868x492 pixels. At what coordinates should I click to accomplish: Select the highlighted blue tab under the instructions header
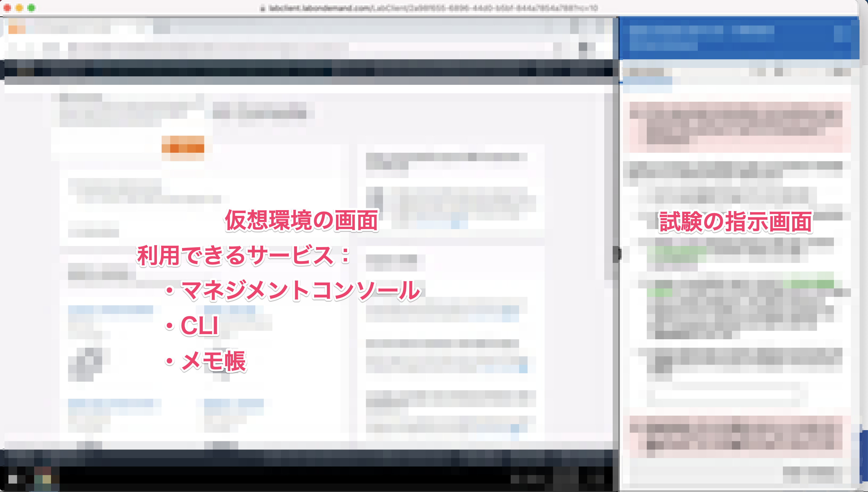point(647,81)
